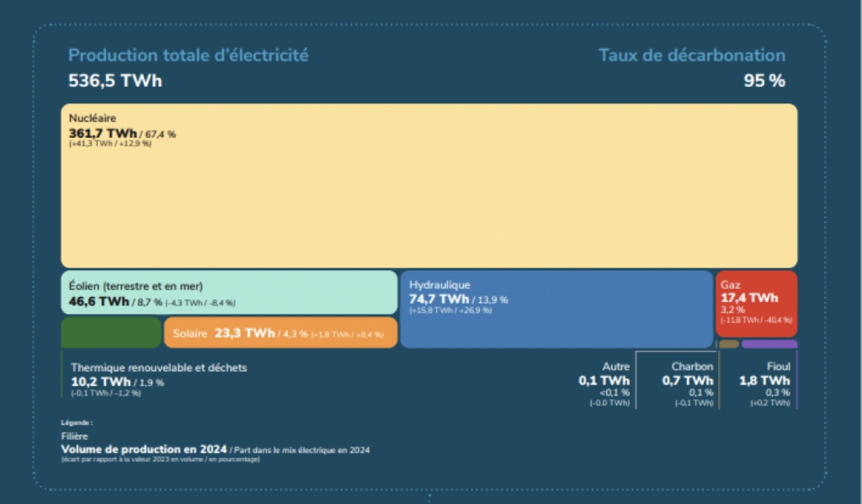This screenshot has height=504, width=862.
Task: Click the "Légende :" text
Action: (77, 422)
